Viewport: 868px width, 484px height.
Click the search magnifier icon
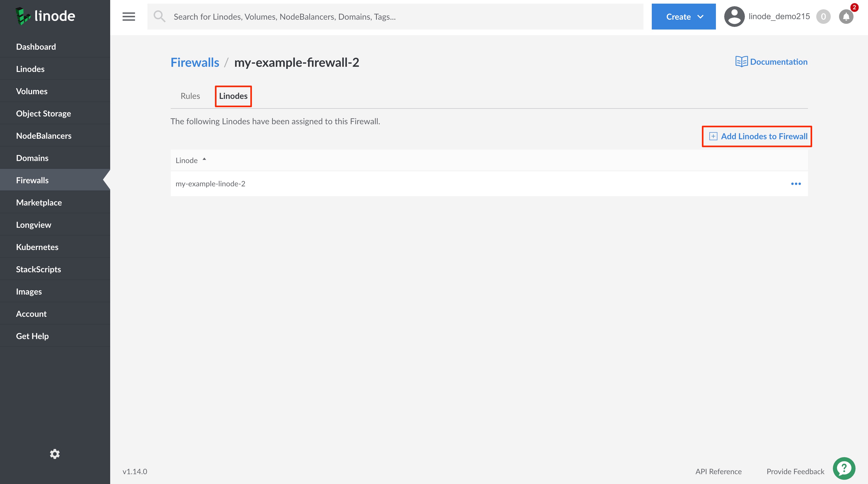159,17
